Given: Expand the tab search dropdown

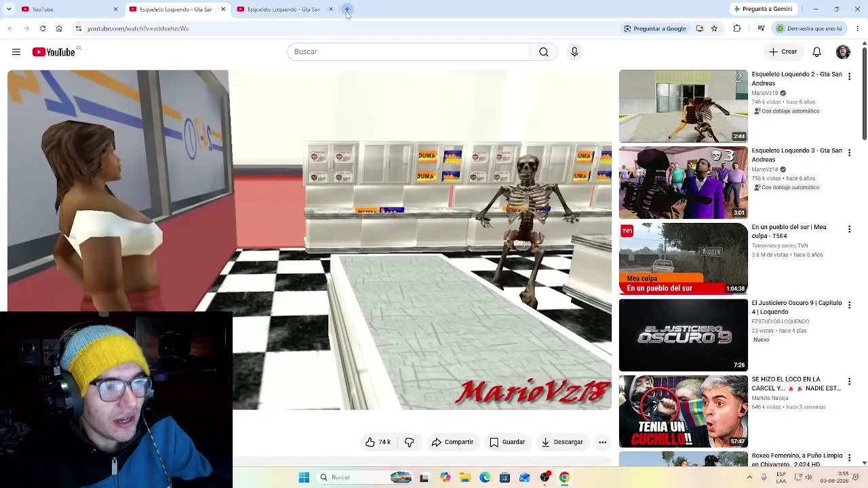Looking at the screenshot, I should pos(9,9).
